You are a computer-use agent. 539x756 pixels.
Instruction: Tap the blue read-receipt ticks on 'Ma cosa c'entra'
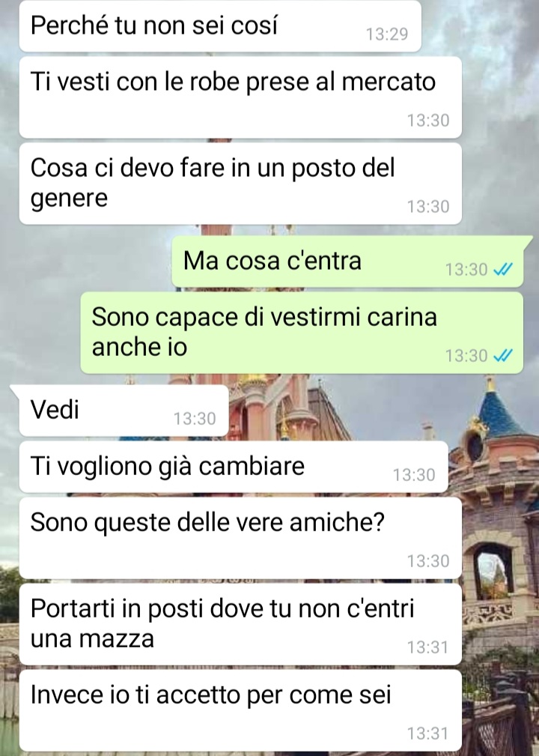503,269
